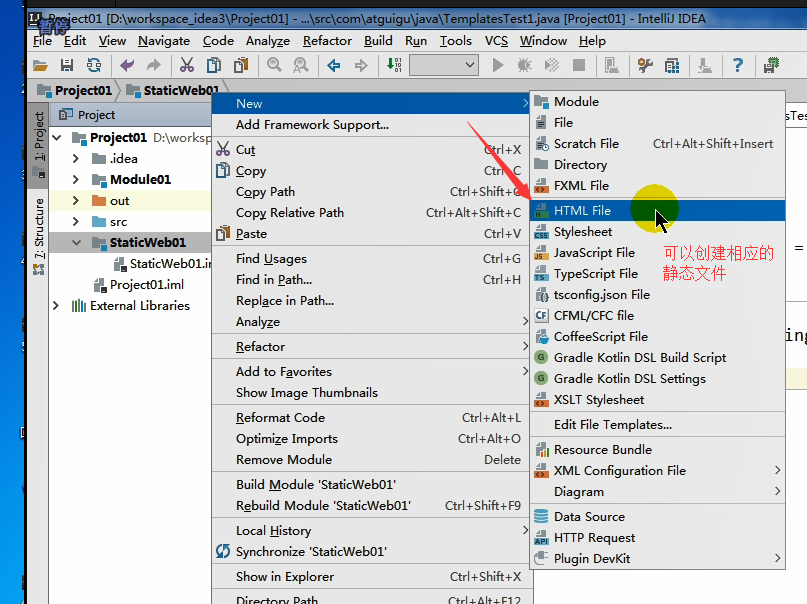Click the Forward navigation arrow
The height and width of the screenshot is (604, 807).
pyautogui.click(x=361, y=65)
